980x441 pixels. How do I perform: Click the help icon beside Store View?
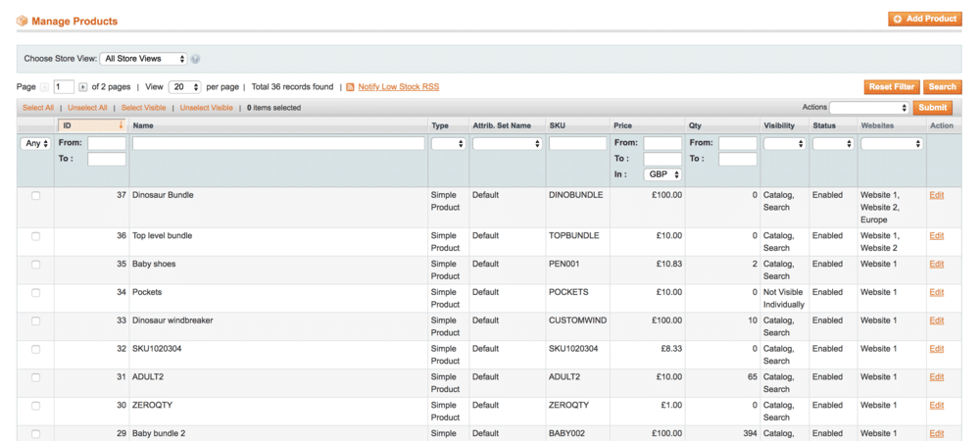coord(196,60)
